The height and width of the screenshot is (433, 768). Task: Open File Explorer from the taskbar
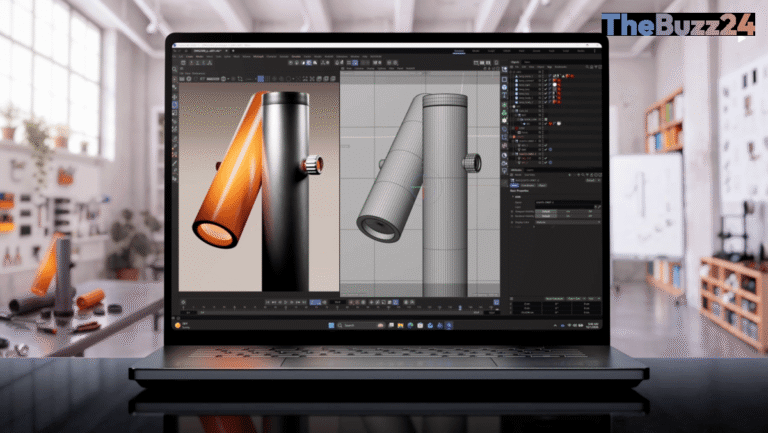[x=400, y=325]
